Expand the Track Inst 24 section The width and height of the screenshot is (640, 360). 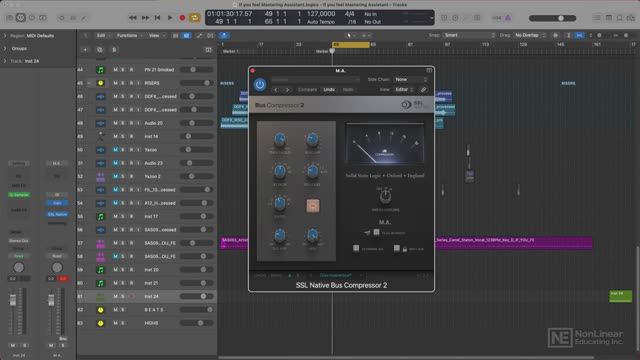[x=5, y=61]
